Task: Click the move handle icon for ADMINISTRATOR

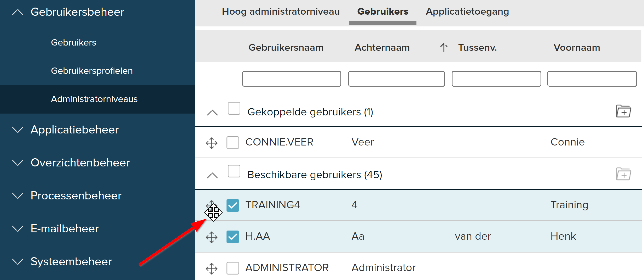Action: [212, 269]
